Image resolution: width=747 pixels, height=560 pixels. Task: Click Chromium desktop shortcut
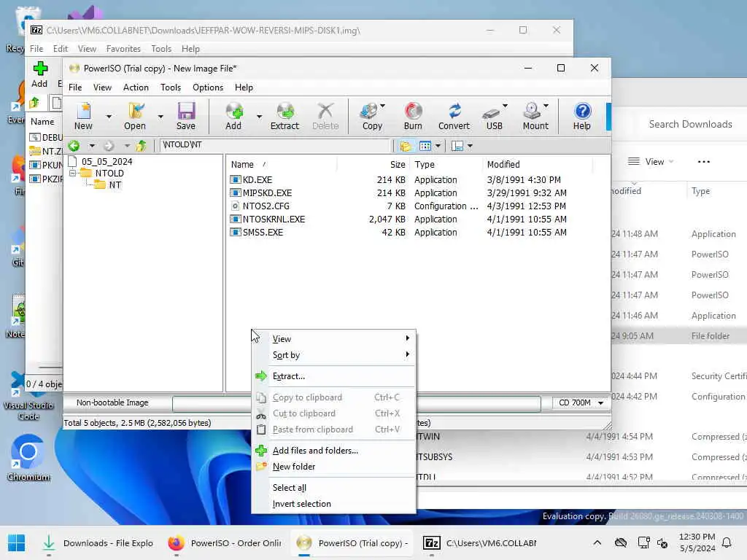(28, 457)
